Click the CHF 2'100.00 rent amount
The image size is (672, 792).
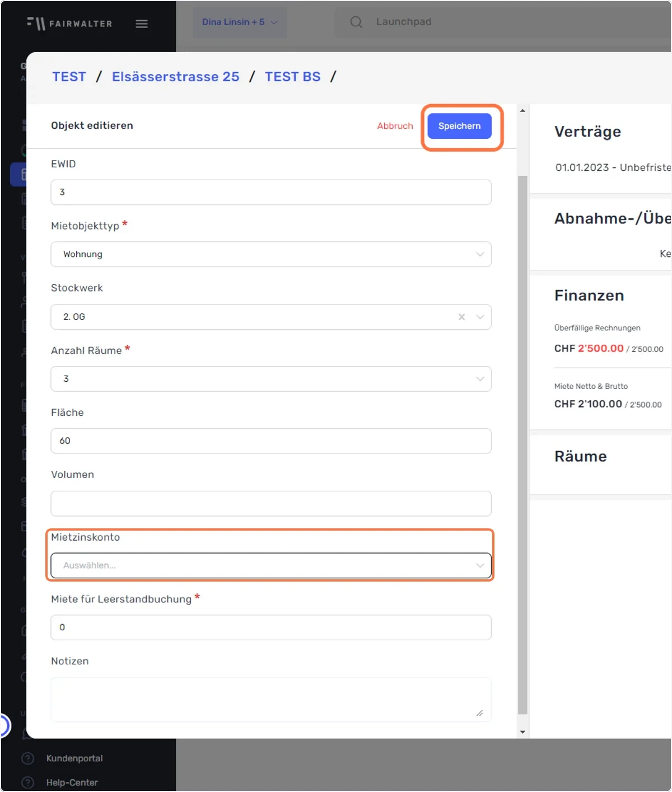588,404
